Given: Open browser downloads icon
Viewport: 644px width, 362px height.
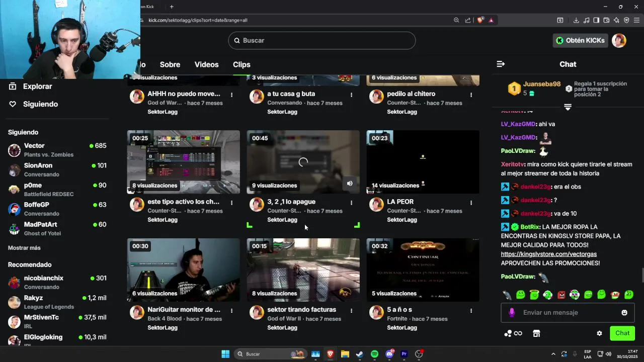Looking at the screenshot, I should pos(576,20).
